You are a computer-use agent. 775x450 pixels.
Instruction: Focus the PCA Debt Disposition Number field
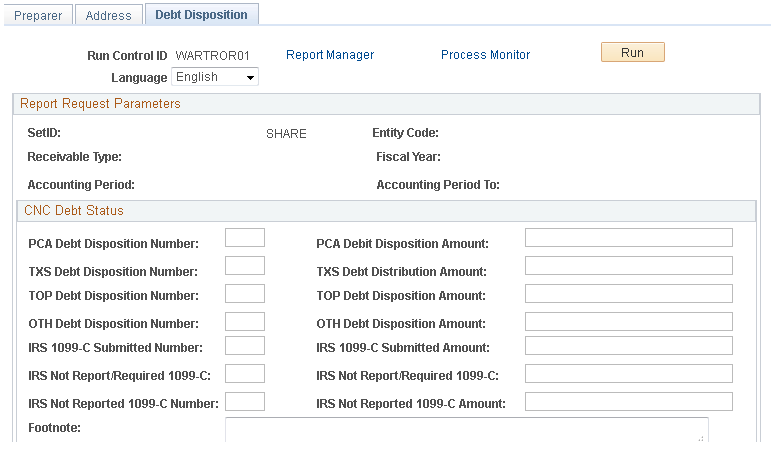click(245, 237)
